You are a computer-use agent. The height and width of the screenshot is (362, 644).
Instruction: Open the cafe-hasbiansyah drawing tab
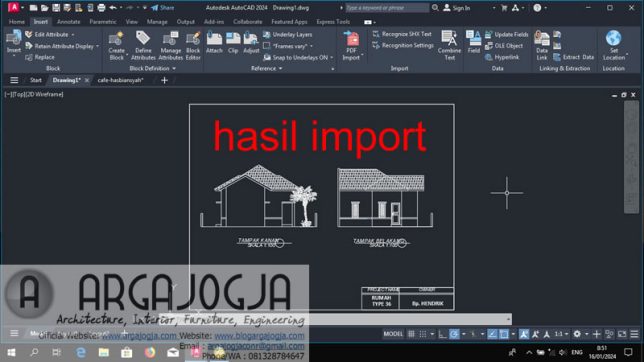[120, 80]
